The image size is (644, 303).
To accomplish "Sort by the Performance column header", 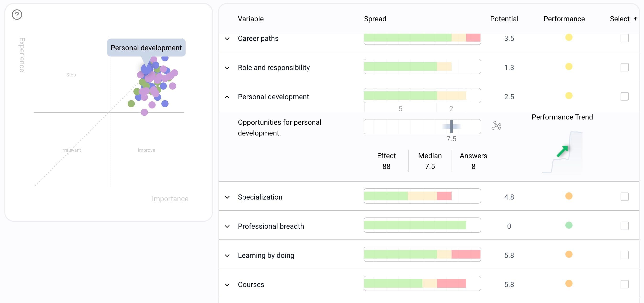I will pyautogui.click(x=564, y=19).
